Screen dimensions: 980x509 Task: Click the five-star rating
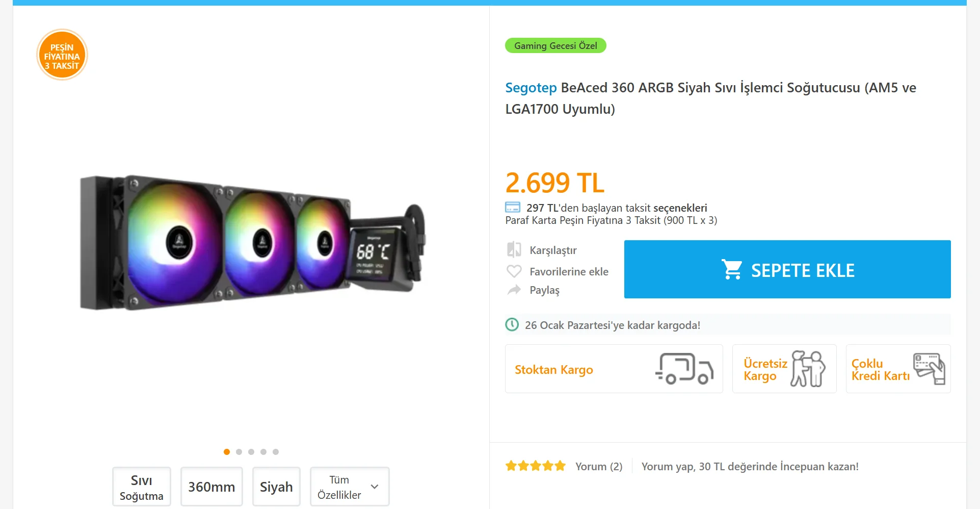535,466
